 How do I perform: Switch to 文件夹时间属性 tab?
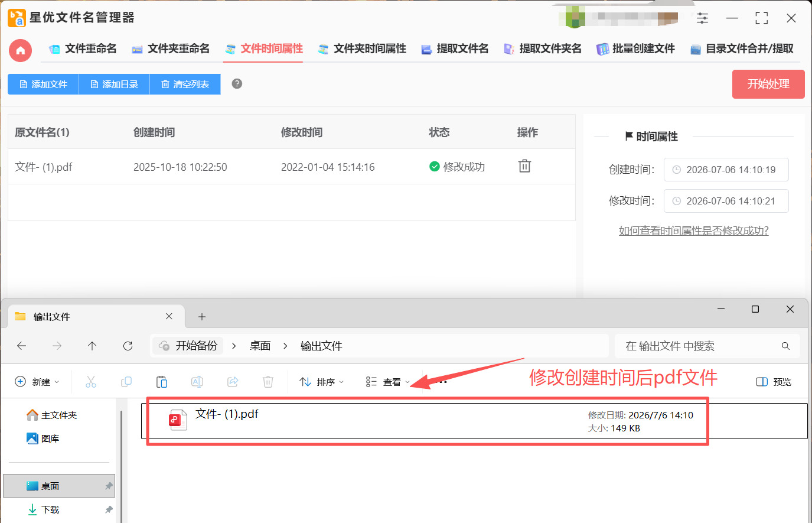coord(362,49)
